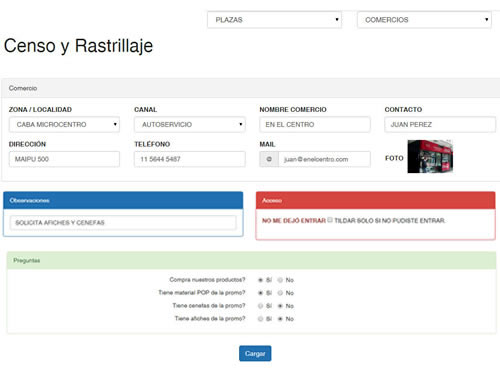Click the Nombre Comercio field (EN EL CENTRO)
Screen dimensions: 500x375
coord(315,124)
